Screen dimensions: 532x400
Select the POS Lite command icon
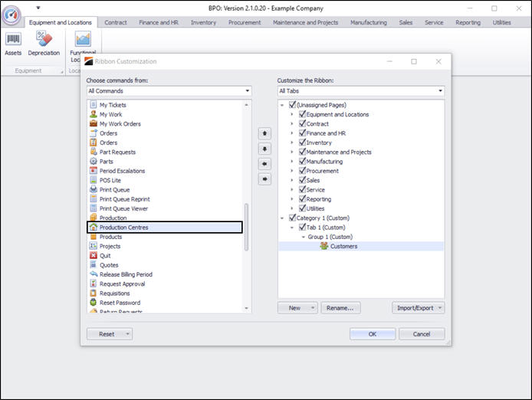94,180
